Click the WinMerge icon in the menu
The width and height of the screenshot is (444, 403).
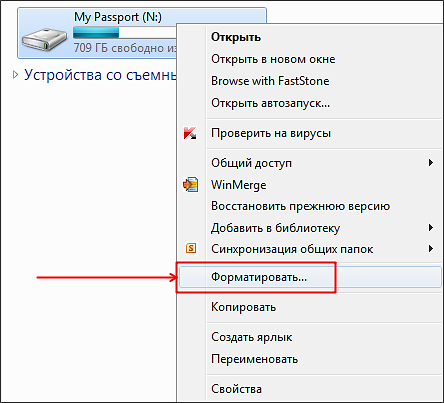(191, 185)
